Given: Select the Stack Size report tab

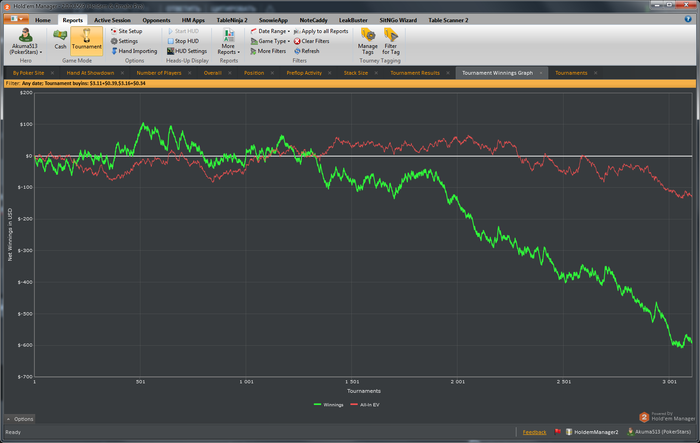Looking at the screenshot, I should [x=356, y=73].
